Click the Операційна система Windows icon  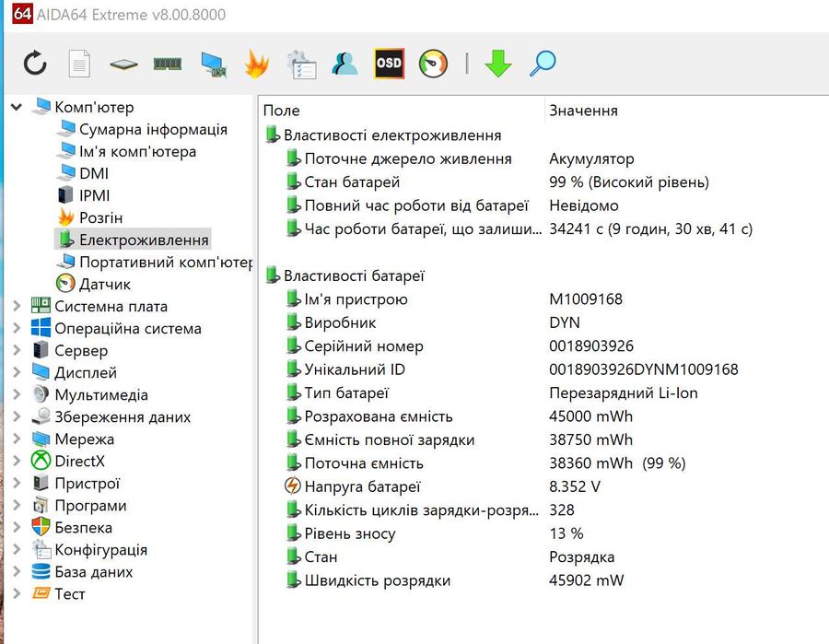click(41, 328)
